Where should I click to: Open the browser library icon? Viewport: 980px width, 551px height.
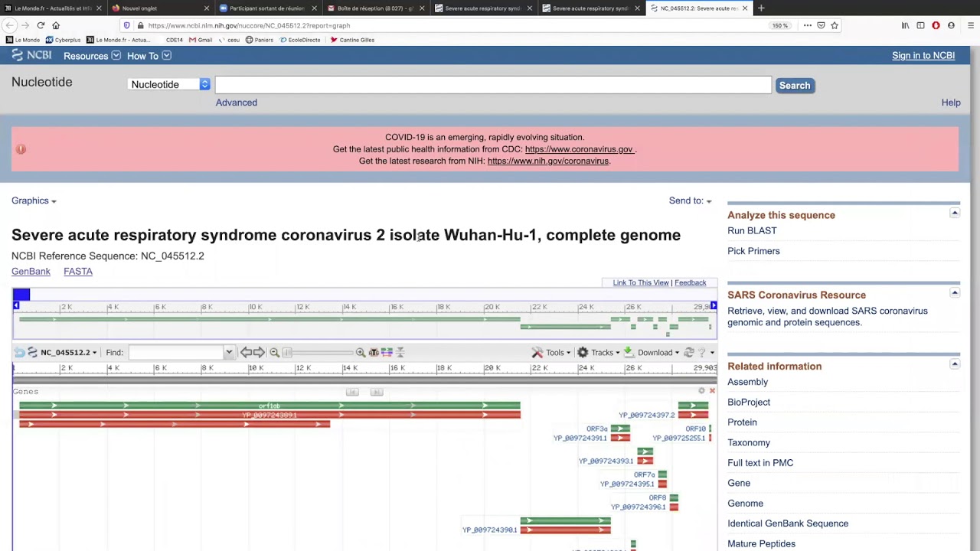coord(905,25)
